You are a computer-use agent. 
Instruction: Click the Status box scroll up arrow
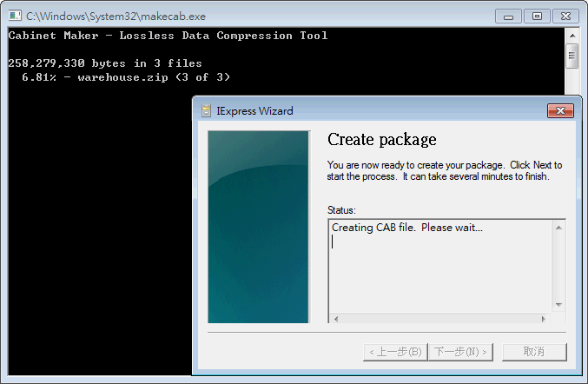point(558,228)
